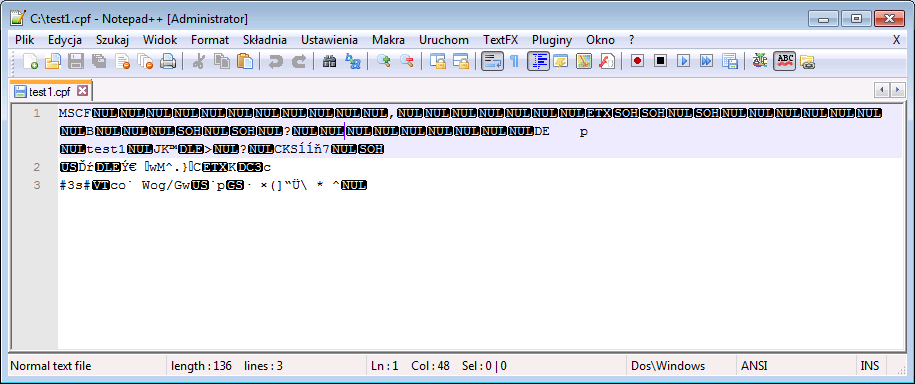
Task: Click the tab bar right scroll arrow
Action: (x=897, y=90)
